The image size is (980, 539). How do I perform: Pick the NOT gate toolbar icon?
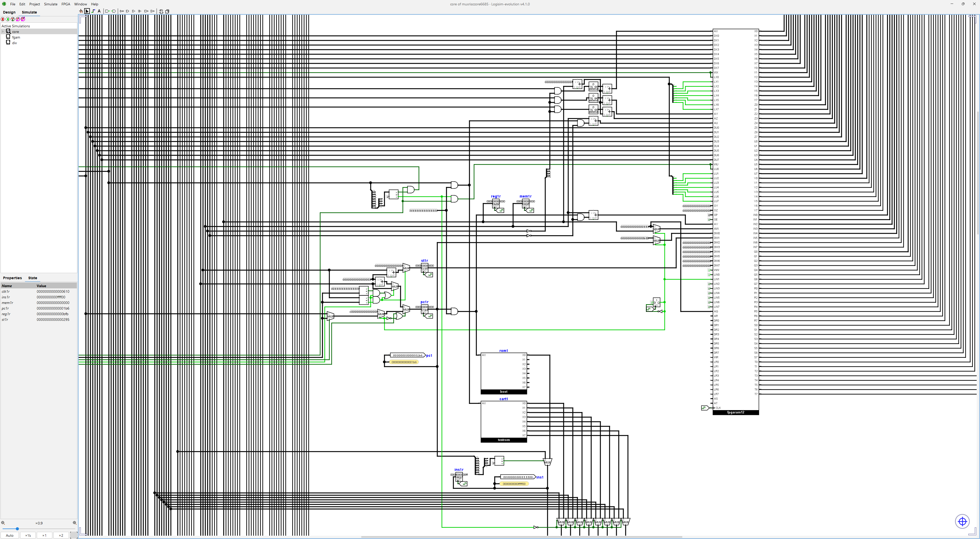[x=122, y=11]
